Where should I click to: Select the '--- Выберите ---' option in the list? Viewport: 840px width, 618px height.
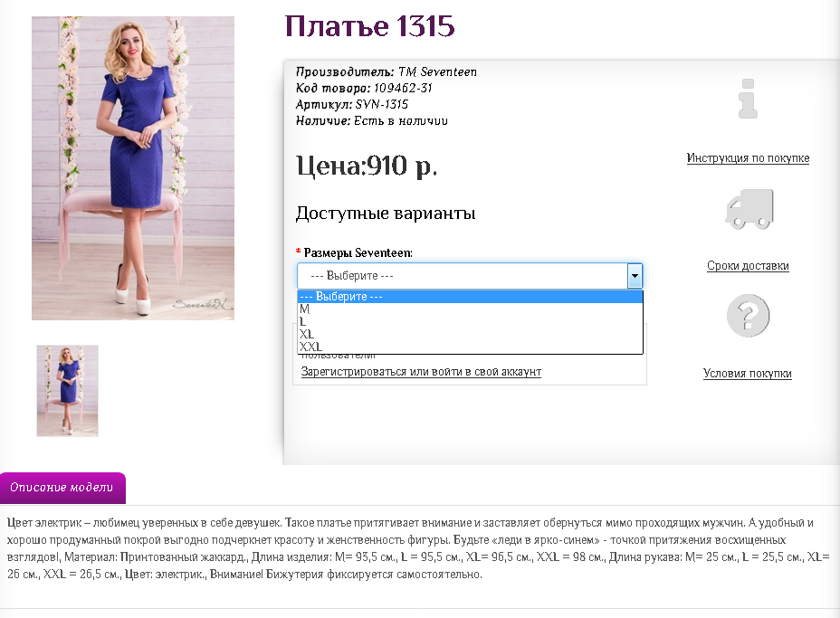pyautogui.click(x=470, y=297)
